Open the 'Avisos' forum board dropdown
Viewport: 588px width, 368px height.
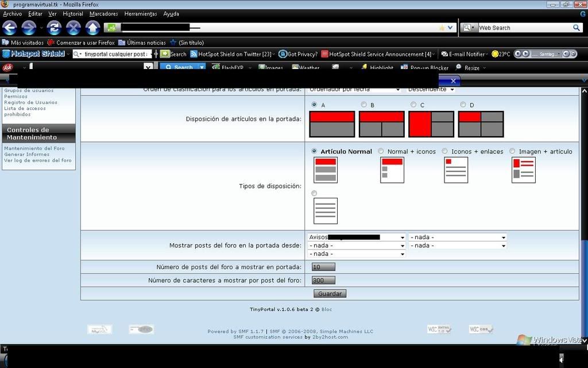[357, 237]
